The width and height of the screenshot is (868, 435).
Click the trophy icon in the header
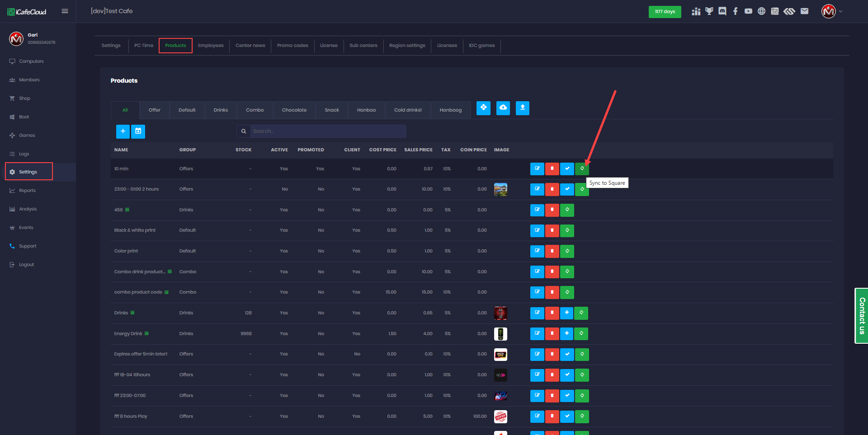click(x=709, y=11)
